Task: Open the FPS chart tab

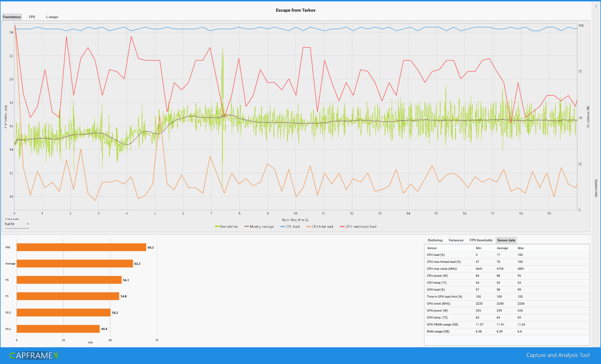Action: [x=32, y=17]
